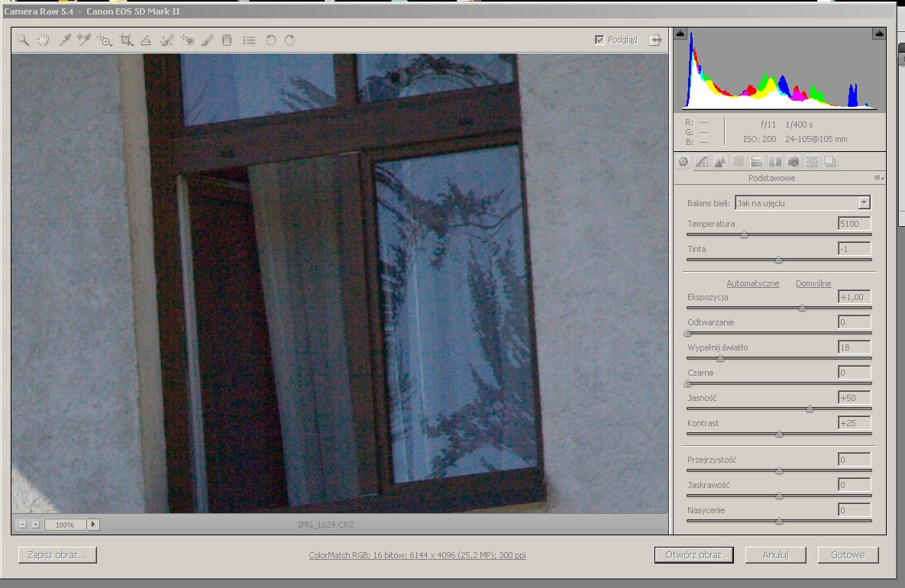Select the Hand tool
Image resolution: width=905 pixels, height=588 pixels.
(44, 40)
